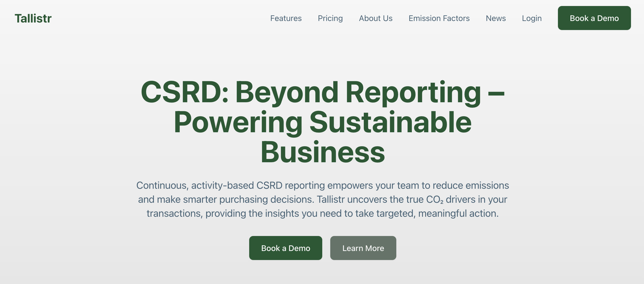Viewport: 644px width, 284px height.
Task: Click the word Reporting in the headline
Action: (x=413, y=92)
